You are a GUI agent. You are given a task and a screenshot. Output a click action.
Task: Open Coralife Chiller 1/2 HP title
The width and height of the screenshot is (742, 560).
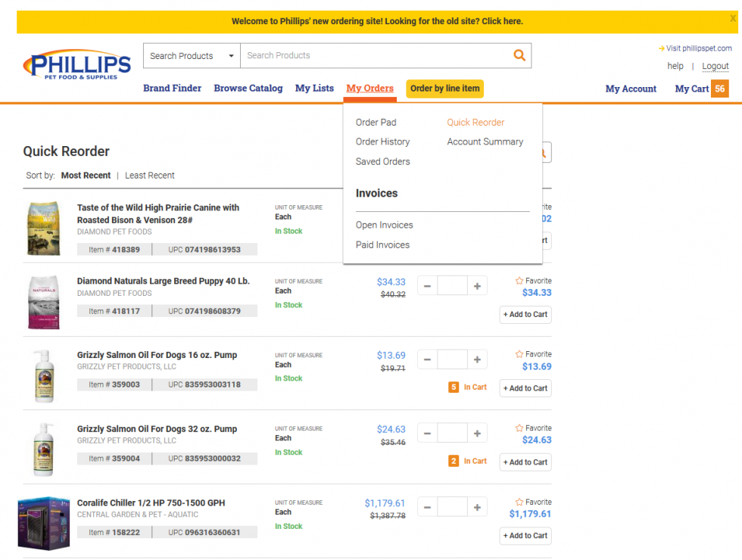(x=151, y=502)
